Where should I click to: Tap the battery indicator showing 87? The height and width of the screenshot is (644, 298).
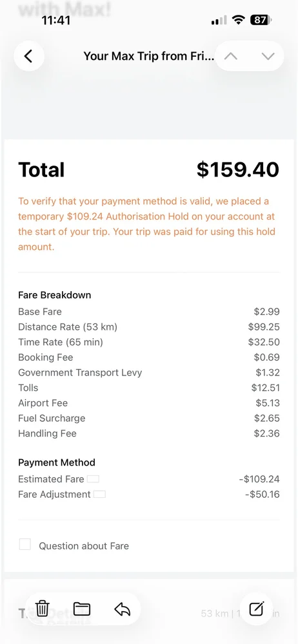261,20
